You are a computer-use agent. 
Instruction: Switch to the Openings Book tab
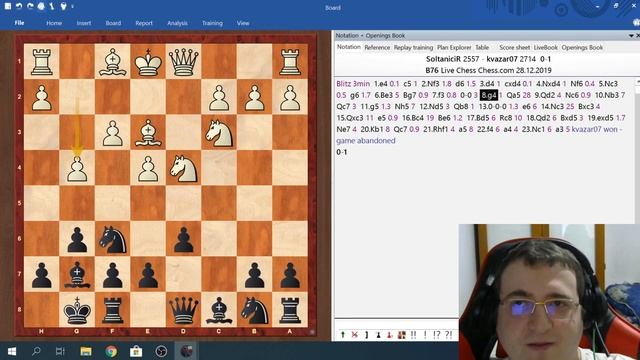tap(582, 47)
